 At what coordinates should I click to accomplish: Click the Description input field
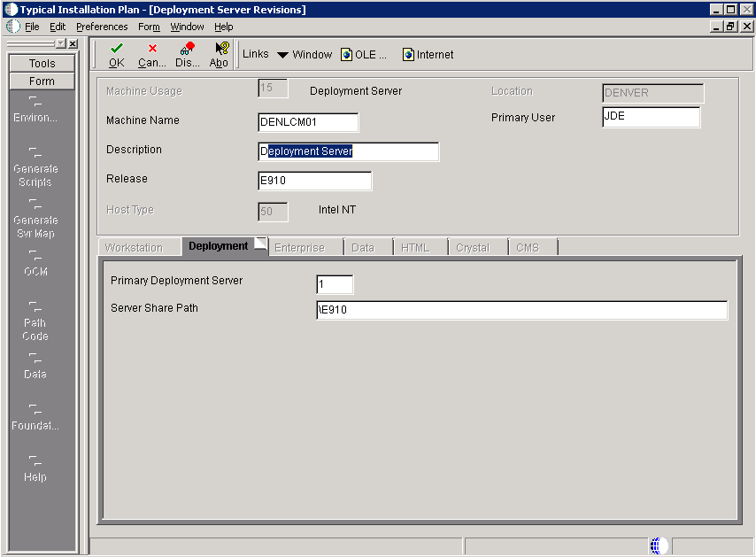point(349,151)
